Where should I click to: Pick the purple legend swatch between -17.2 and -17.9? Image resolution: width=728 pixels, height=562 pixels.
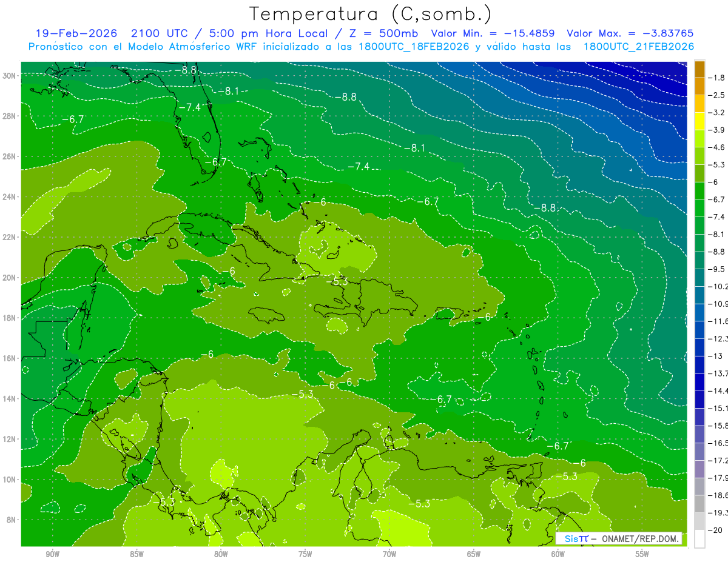pos(699,469)
